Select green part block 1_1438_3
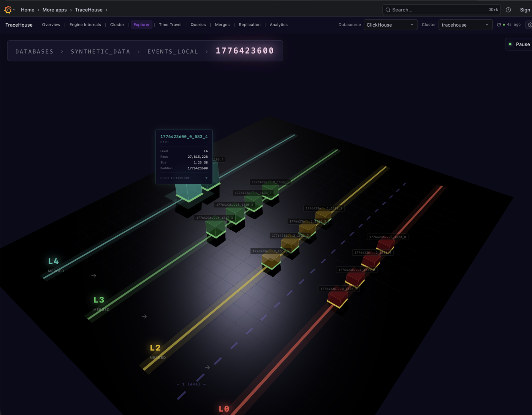Viewport: 532px width, 415px height. click(x=253, y=203)
